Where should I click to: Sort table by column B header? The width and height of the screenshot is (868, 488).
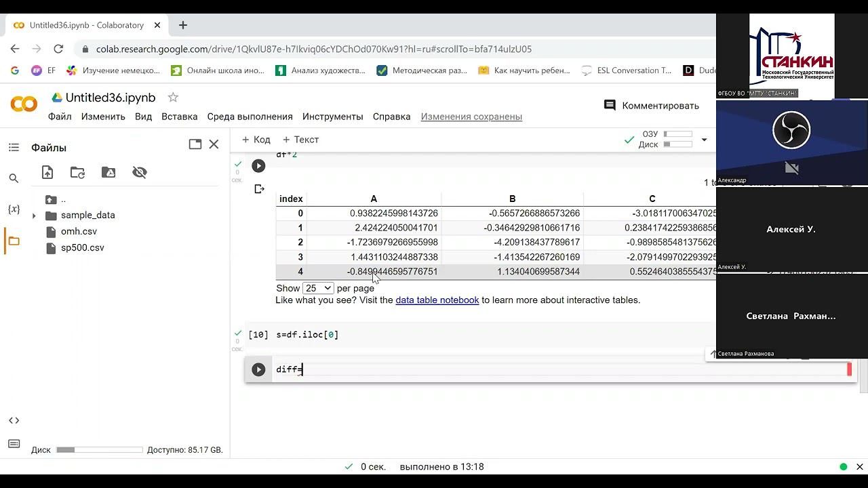tap(512, 199)
